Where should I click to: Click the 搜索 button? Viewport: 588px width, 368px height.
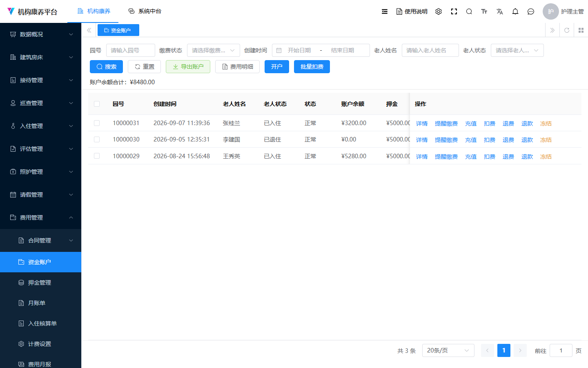[x=106, y=67]
